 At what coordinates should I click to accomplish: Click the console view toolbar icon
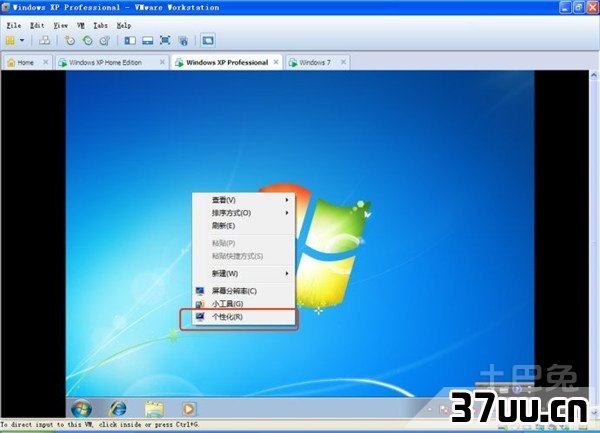tap(208, 40)
